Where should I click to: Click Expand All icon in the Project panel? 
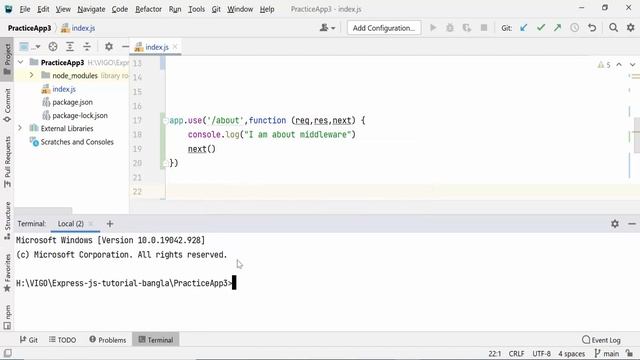coord(70,47)
